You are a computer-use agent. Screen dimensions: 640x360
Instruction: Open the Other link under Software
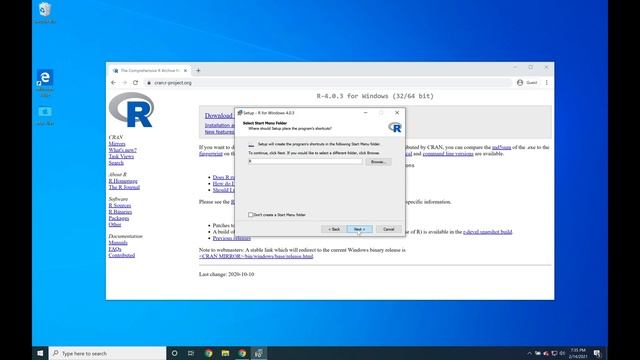[x=115, y=224]
